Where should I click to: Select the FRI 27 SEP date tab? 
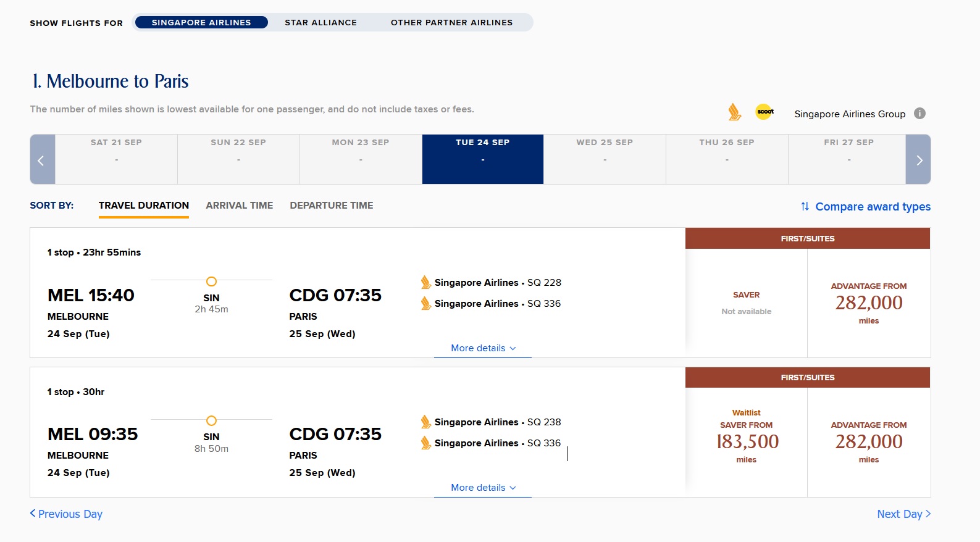point(847,159)
